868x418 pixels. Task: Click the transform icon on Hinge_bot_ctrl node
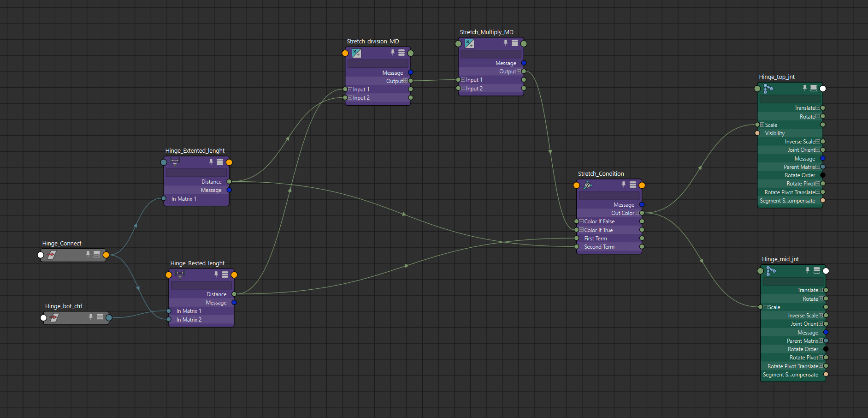tap(54, 317)
